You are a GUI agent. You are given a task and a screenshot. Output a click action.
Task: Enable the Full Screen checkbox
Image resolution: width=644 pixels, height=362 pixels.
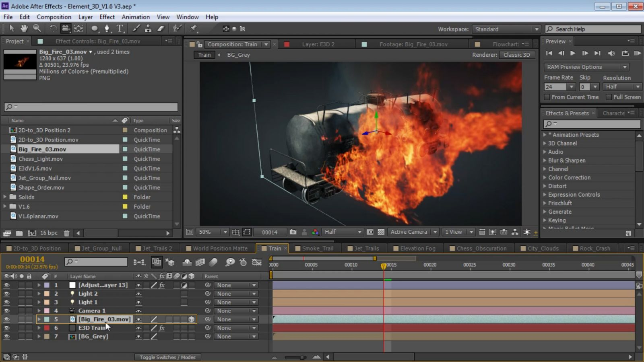click(x=609, y=97)
